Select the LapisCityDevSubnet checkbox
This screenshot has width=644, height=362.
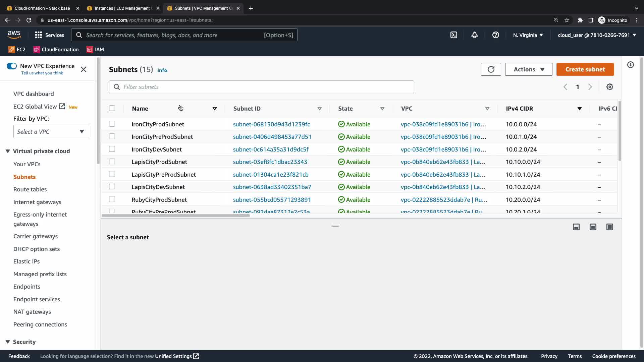point(112,187)
